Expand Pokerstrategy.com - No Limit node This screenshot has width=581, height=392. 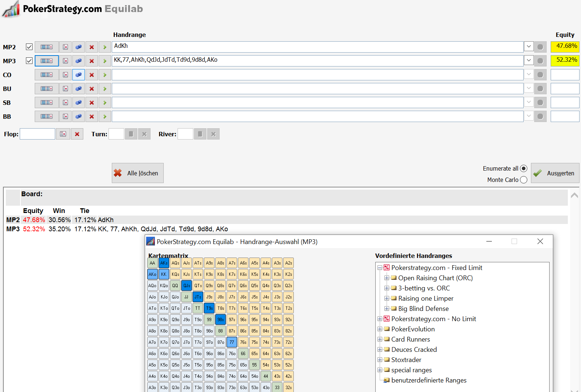[380, 319]
